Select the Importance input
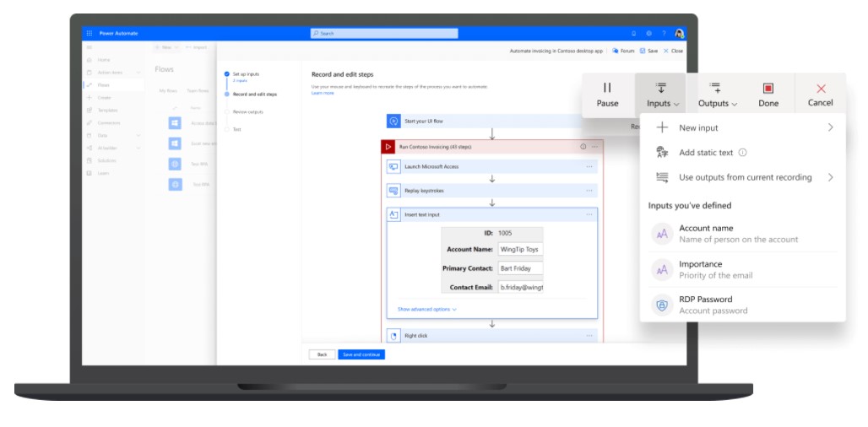Image resolution: width=868 pixels, height=427 pixels. point(743,269)
